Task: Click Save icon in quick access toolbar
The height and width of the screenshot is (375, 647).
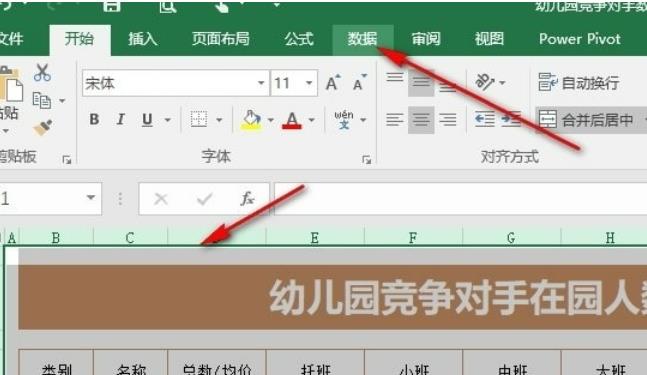Action: tap(111, 6)
